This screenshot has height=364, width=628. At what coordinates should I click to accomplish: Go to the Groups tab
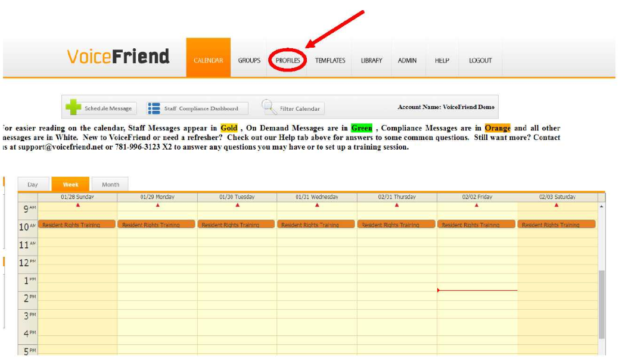click(249, 60)
